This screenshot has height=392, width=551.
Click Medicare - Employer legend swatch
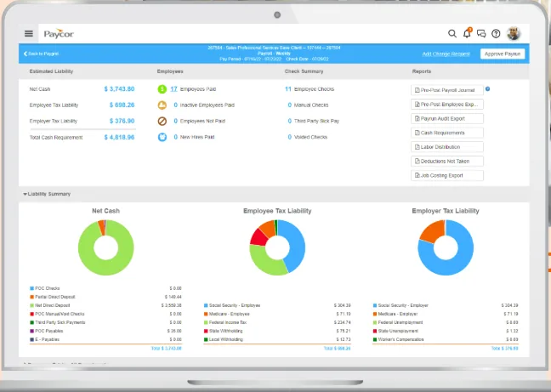(x=375, y=314)
